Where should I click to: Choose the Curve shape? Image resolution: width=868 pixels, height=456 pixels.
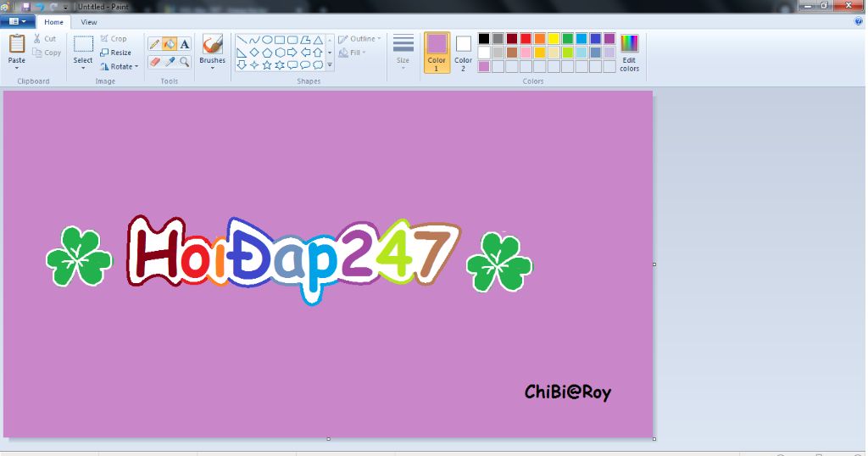[x=254, y=40]
